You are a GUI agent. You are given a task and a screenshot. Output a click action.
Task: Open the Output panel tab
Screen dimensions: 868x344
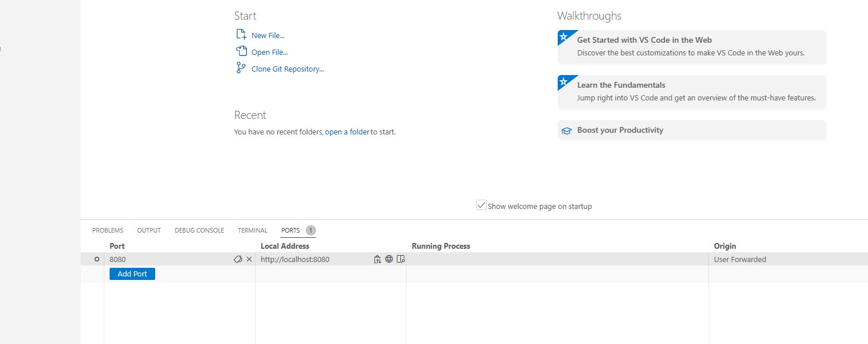(x=149, y=230)
